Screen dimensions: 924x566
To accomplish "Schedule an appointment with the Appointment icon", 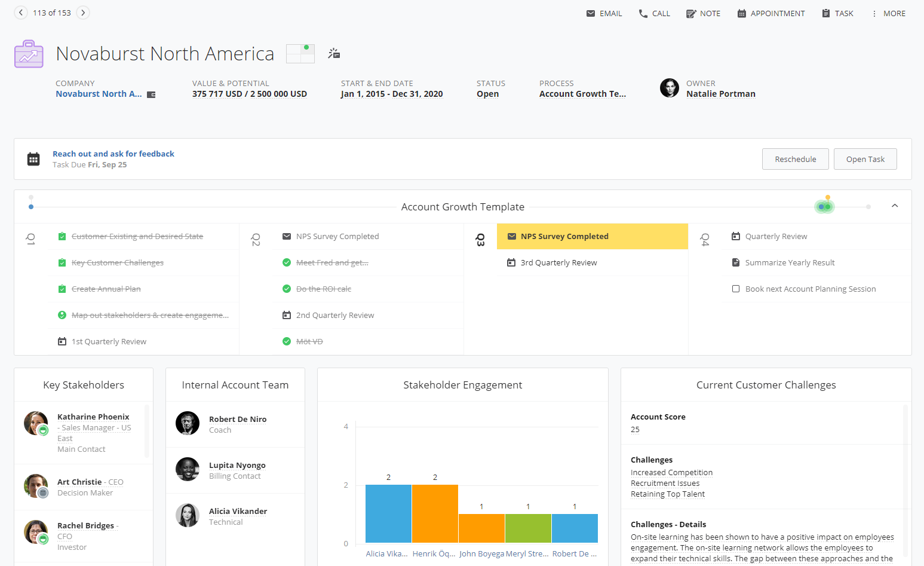I will pyautogui.click(x=742, y=13).
